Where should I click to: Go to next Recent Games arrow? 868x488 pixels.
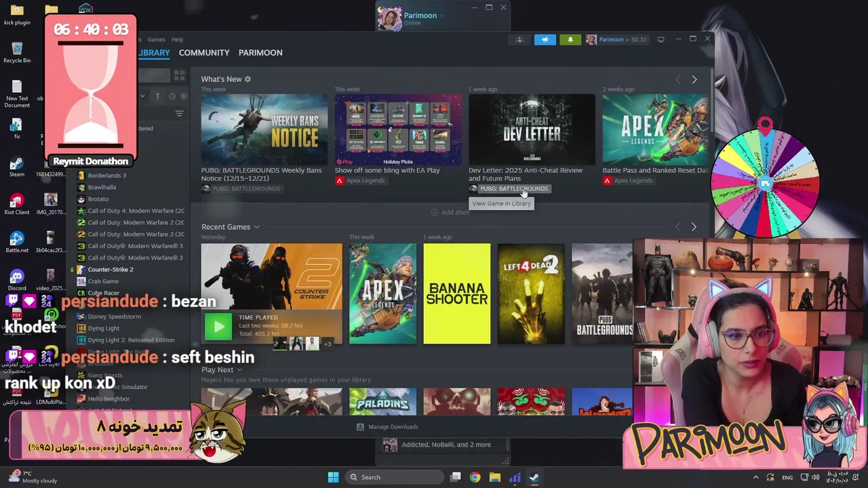tap(694, 227)
